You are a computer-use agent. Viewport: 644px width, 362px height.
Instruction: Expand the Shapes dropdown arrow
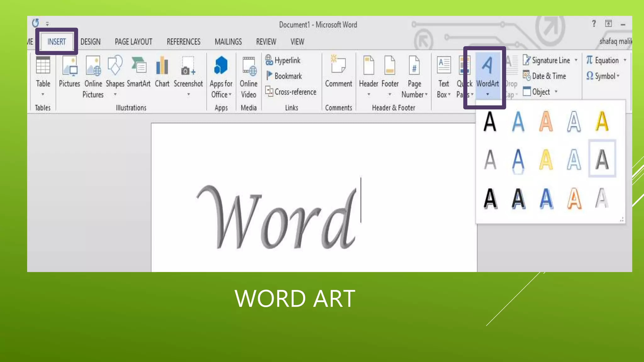point(115,94)
